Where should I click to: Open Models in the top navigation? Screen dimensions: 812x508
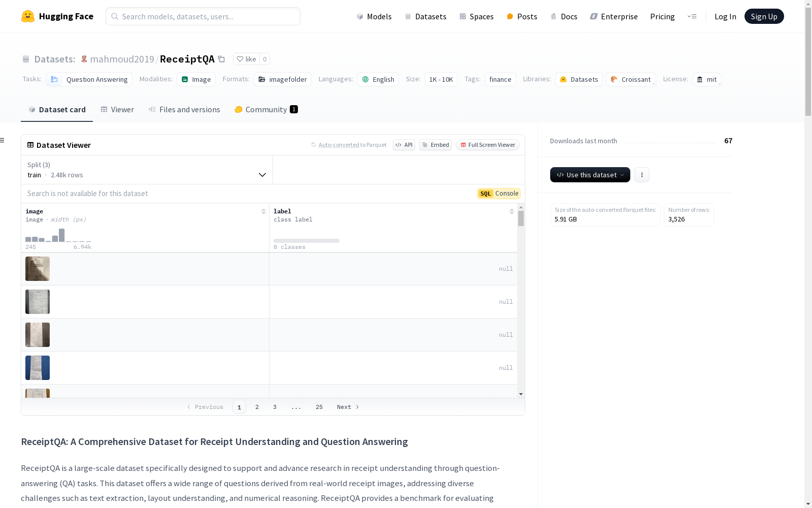tap(374, 16)
